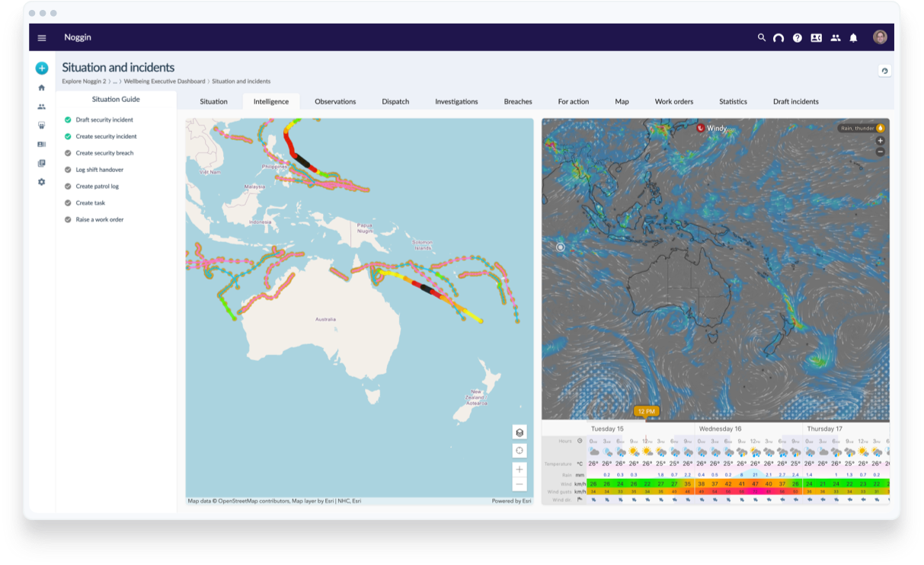
Task: Open the user avatar menu
Action: pos(880,37)
